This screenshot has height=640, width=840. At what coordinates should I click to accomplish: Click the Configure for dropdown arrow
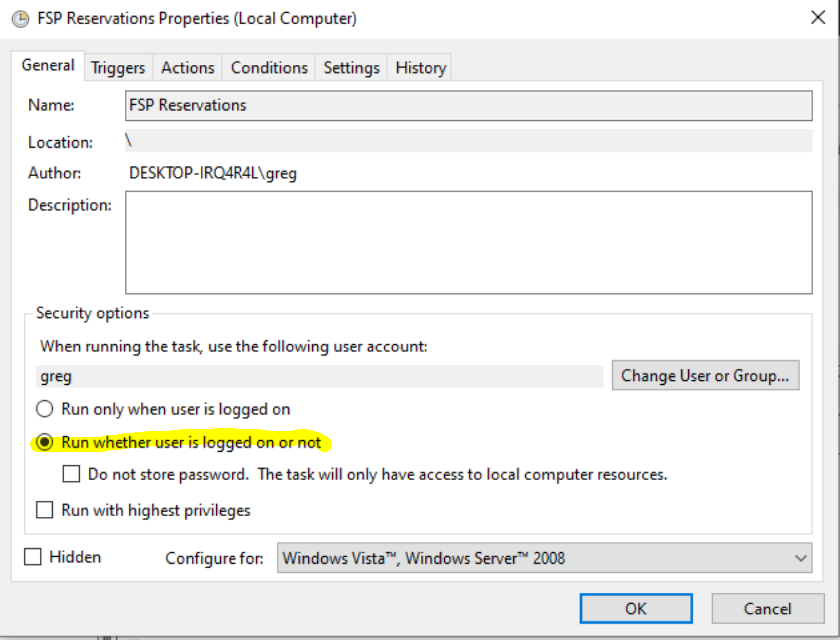tap(800, 558)
